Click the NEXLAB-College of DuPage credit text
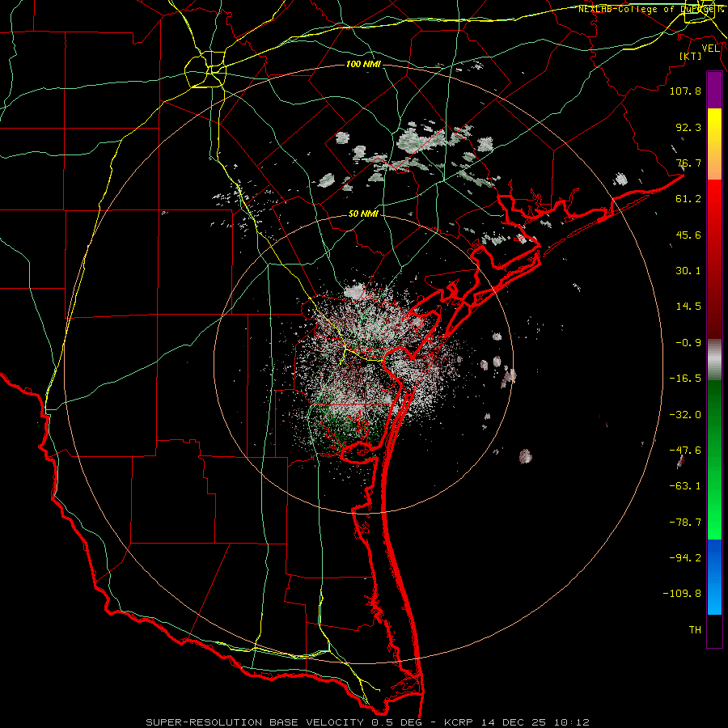 pos(650,9)
